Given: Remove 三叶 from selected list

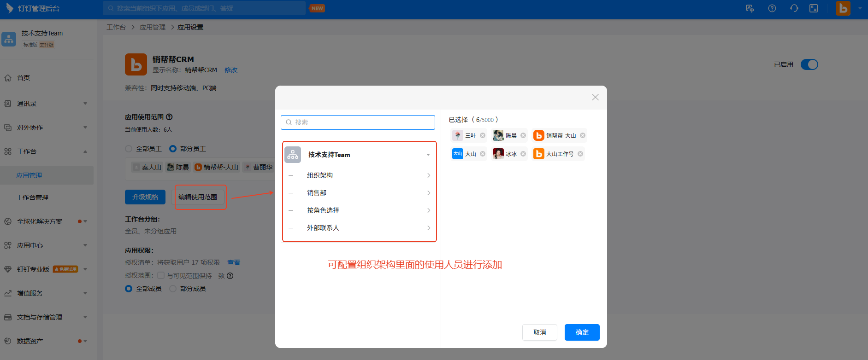Looking at the screenshot, I should pyautogui.click(x=483, y=135).
